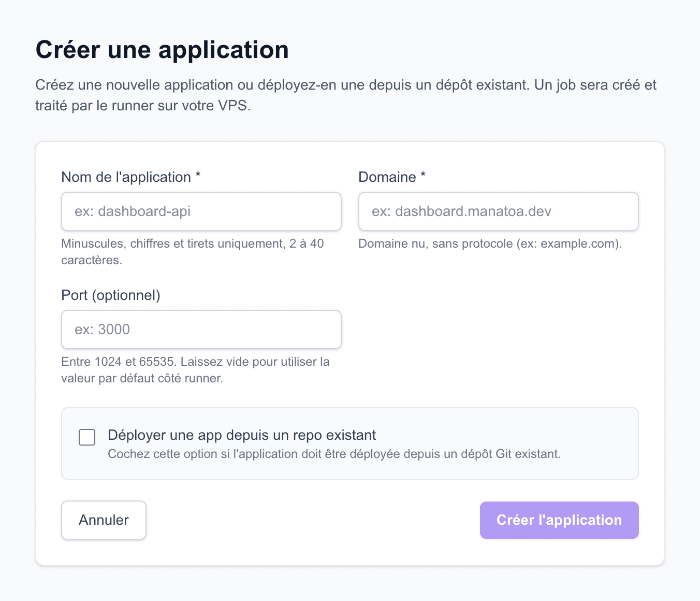
Task: Select the 'Domaine' label
Action: point(391,177)
